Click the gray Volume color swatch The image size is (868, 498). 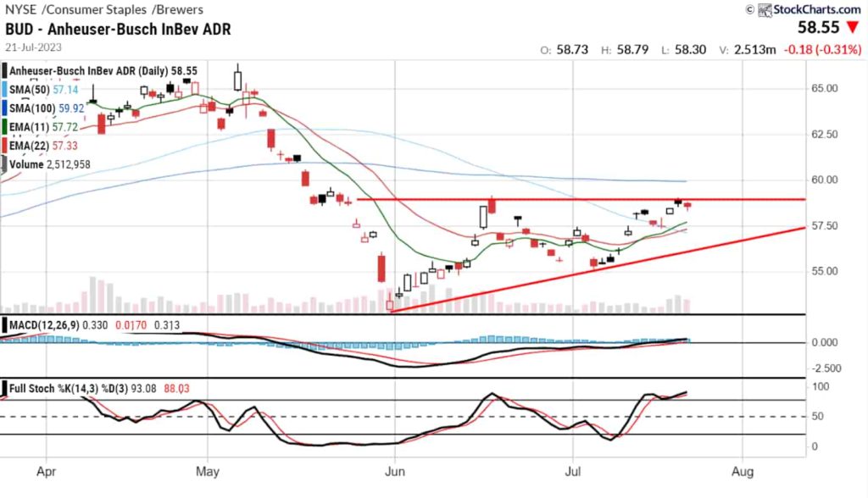[x=3, y=163]
